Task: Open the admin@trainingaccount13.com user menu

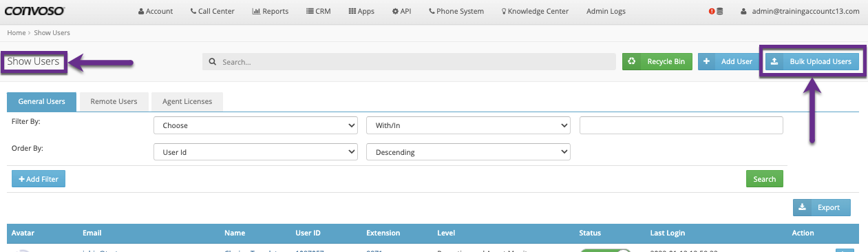Action: pyautogui.click(x=800, y=11)
